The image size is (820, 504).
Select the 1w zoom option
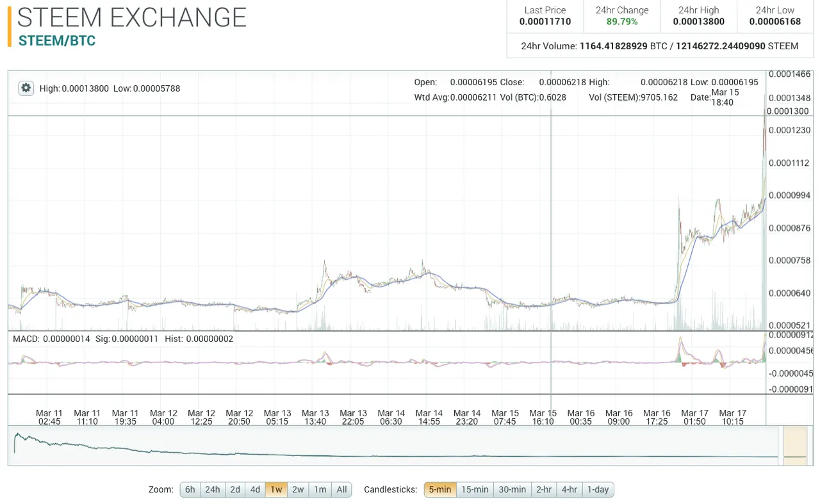click(276, 490)
